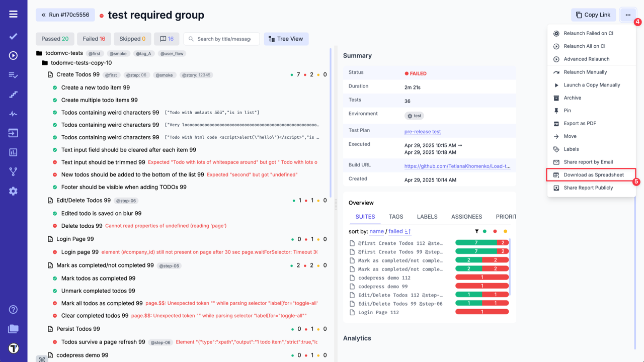Select Download as Spreadsheet menu entry
Viewport: 644px width, 362px height.
coord(594,174)
